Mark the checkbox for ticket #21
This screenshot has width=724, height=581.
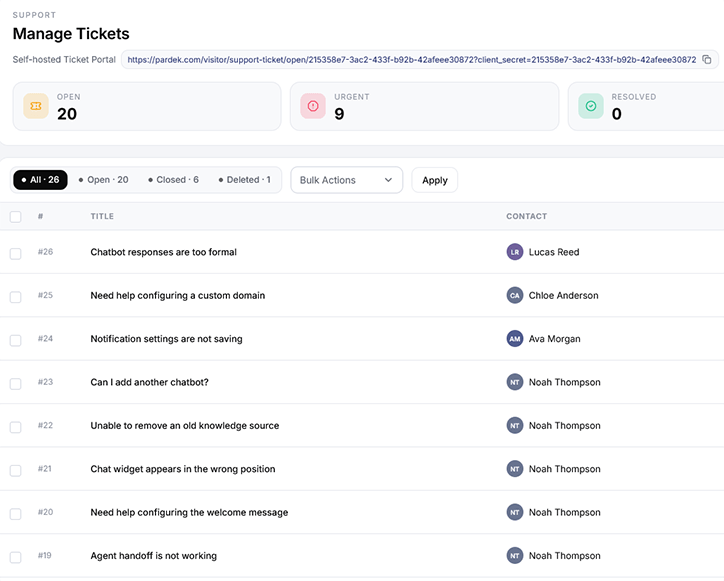click(x=16, y=471)
